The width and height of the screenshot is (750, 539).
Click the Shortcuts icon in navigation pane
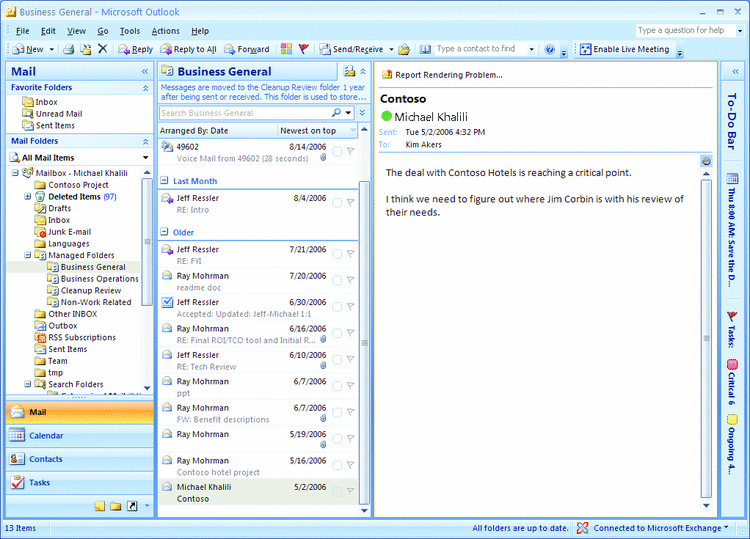click(132, 506)
